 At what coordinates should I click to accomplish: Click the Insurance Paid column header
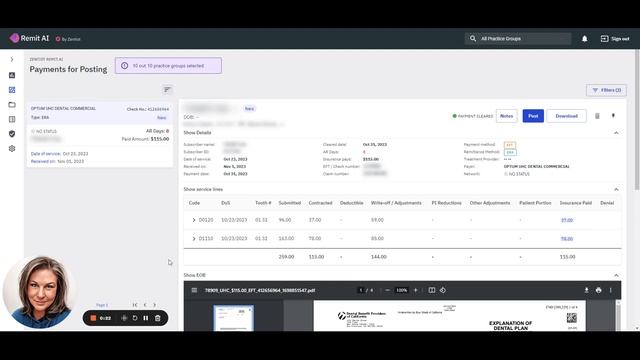point(576,203)
